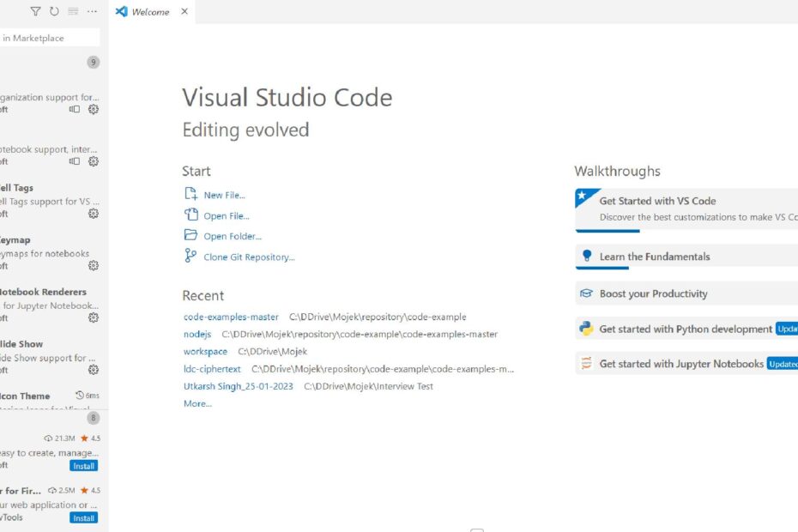Screen dimensions: 798x532
Task: Open Views and More Actions ellipsis menu
Action: [x=92, y=12]
